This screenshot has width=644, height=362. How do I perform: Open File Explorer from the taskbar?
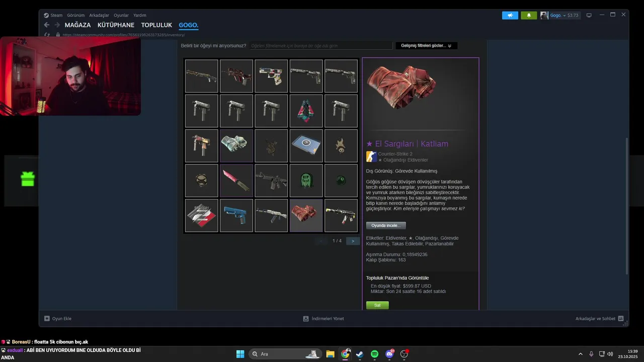(330, 354)
